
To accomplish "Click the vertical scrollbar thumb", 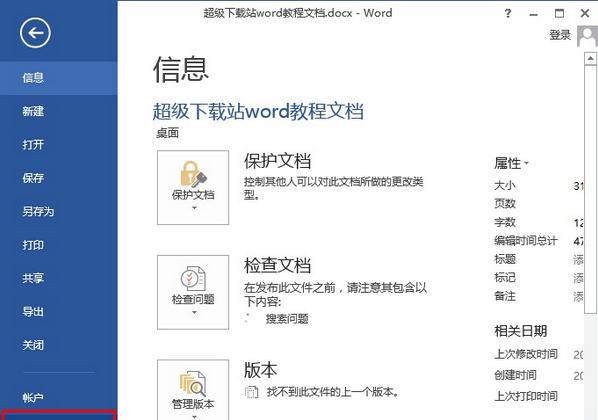I will (x=590, y=190).
